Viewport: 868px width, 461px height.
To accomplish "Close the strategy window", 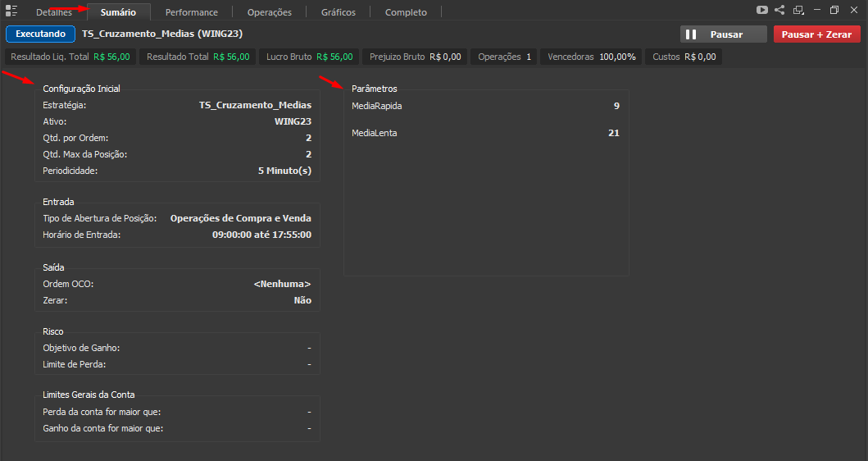I will point(853,10).
